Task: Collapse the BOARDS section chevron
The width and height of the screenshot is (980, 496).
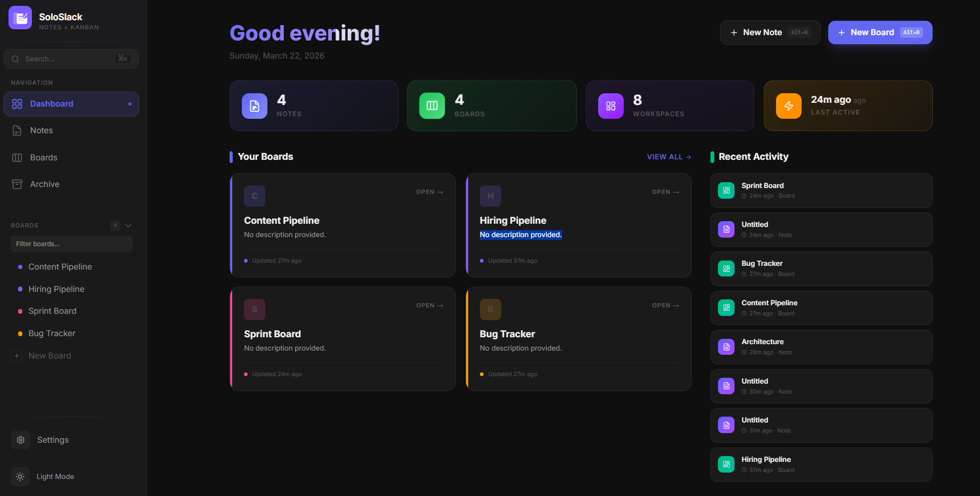Action: click(x=128, y=225)
